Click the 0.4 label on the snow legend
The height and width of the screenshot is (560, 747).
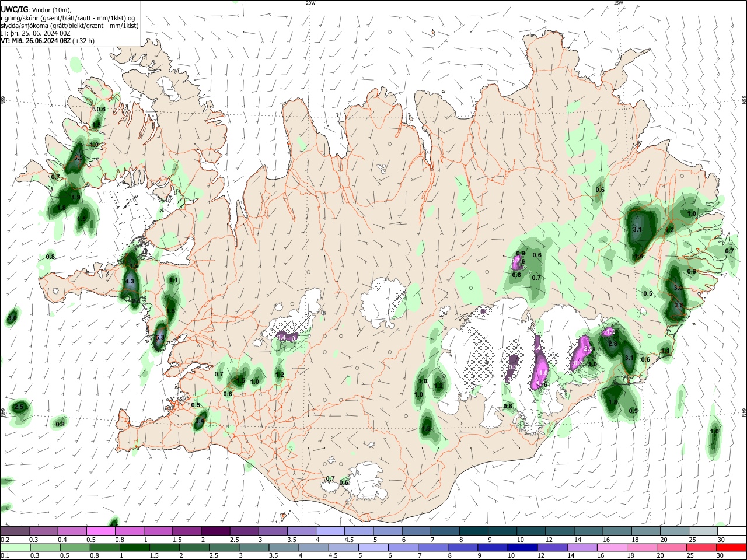(x=63, y=540)
